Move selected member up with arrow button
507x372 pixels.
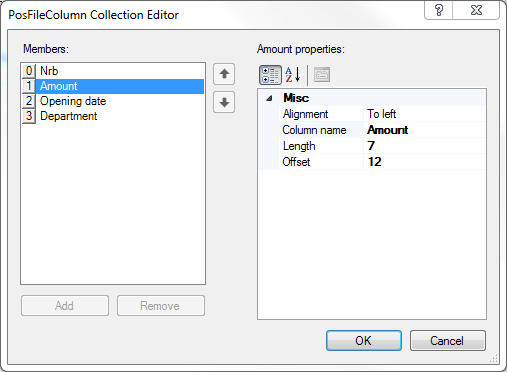tap(224, 74)
